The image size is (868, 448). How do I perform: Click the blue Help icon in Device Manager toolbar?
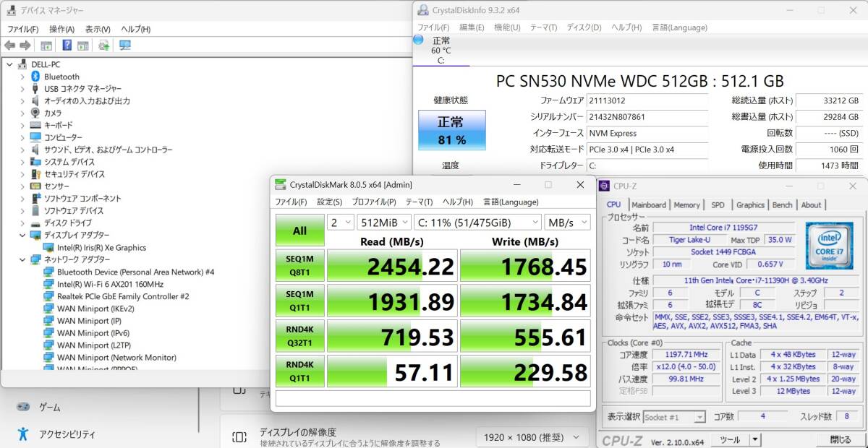67,46
